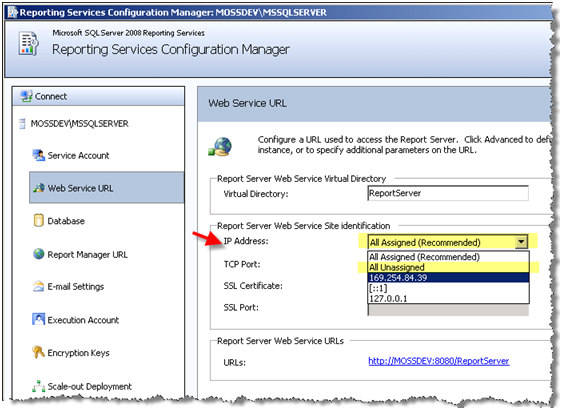Click the Web Service URL page heading
562x410 pixels.
click(247, 103)
